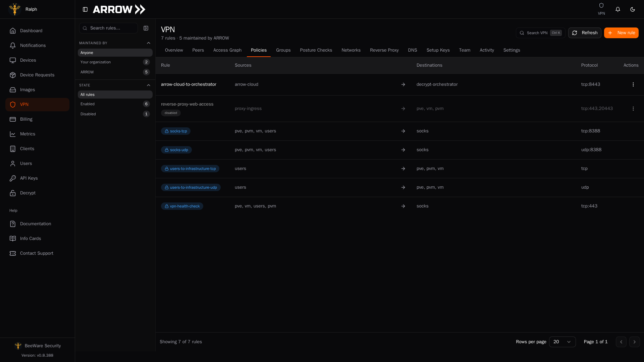Switch to the DNS tab
This screenshot has width=644, height=362.
412,50
